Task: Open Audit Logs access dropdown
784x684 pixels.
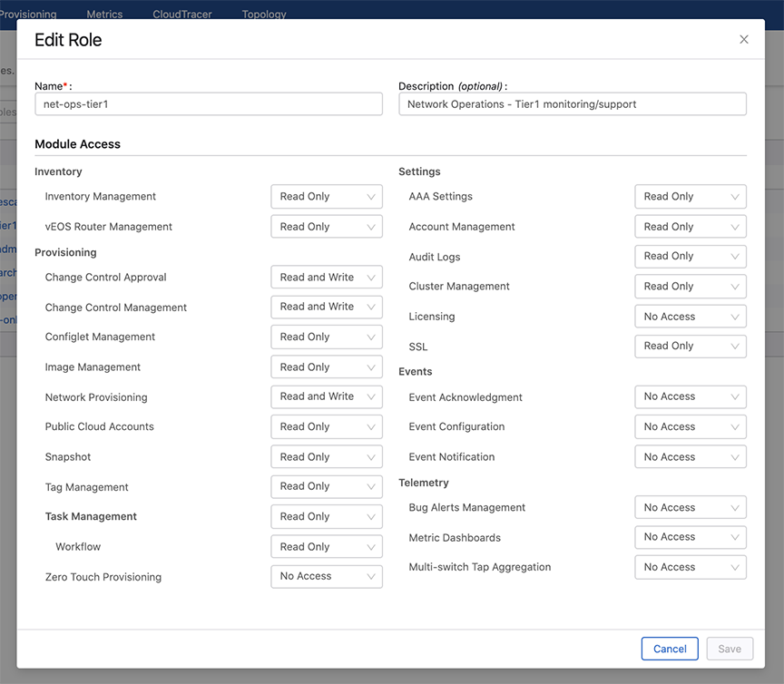Action: coord(691,257)
